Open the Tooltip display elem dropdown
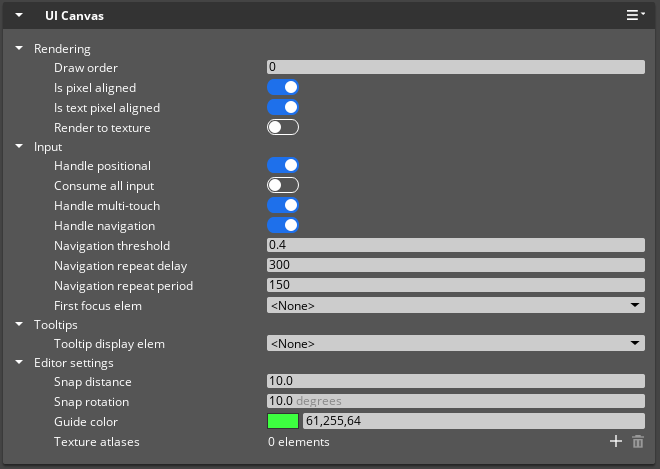Screen dimensions: 660x469 (x=455, y=343)
